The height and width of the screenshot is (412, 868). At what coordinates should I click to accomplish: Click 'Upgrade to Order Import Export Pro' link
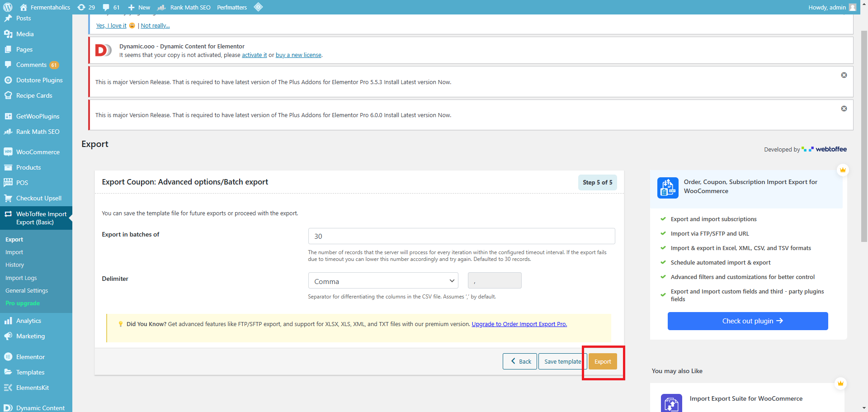pyautogui.click(x=519, y=324)
